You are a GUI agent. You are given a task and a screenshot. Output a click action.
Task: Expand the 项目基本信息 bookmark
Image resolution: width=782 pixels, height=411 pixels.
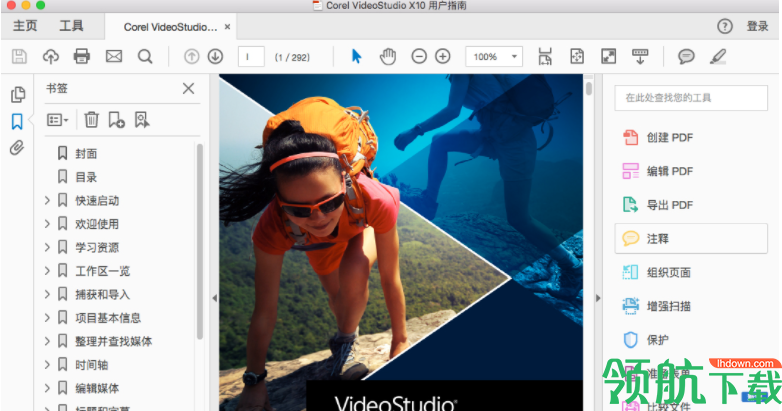tap(47, 318)
